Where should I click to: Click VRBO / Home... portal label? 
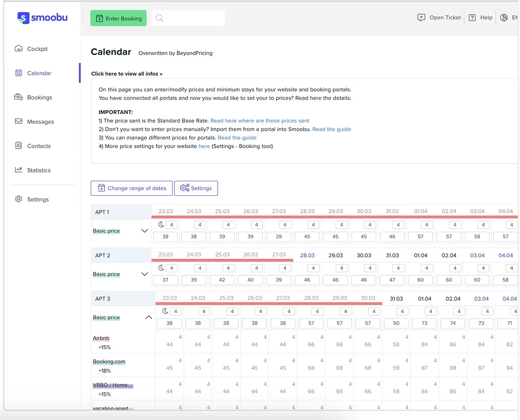pos(113,385)
